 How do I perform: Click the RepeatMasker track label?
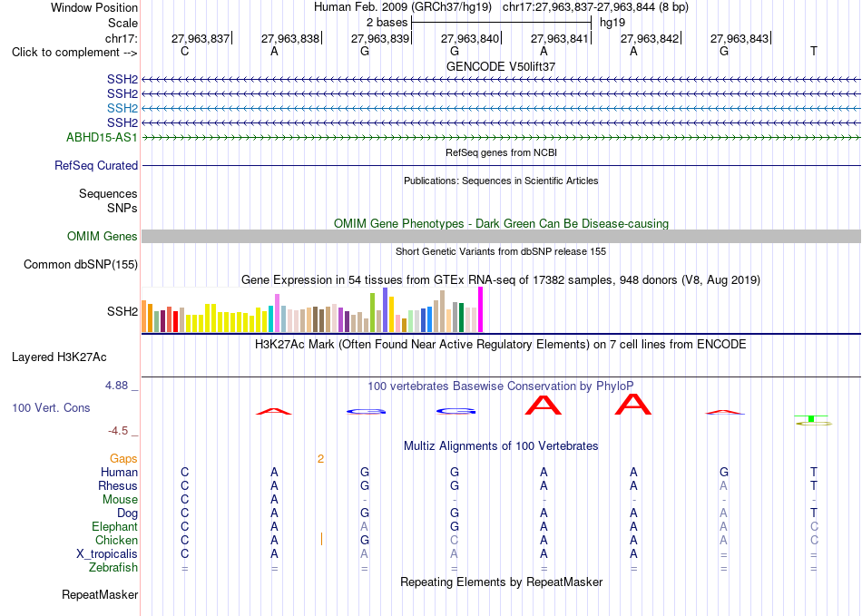pyautogui.click(x=100, y=594)
